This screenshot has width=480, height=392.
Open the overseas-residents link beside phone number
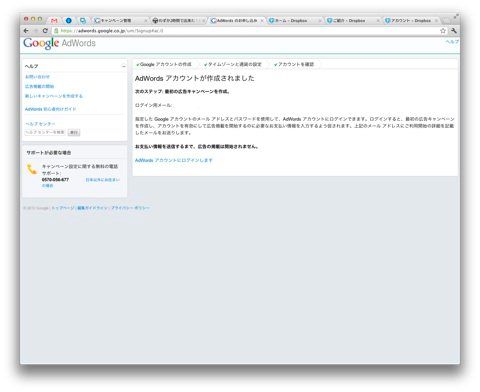pos(102,180)
